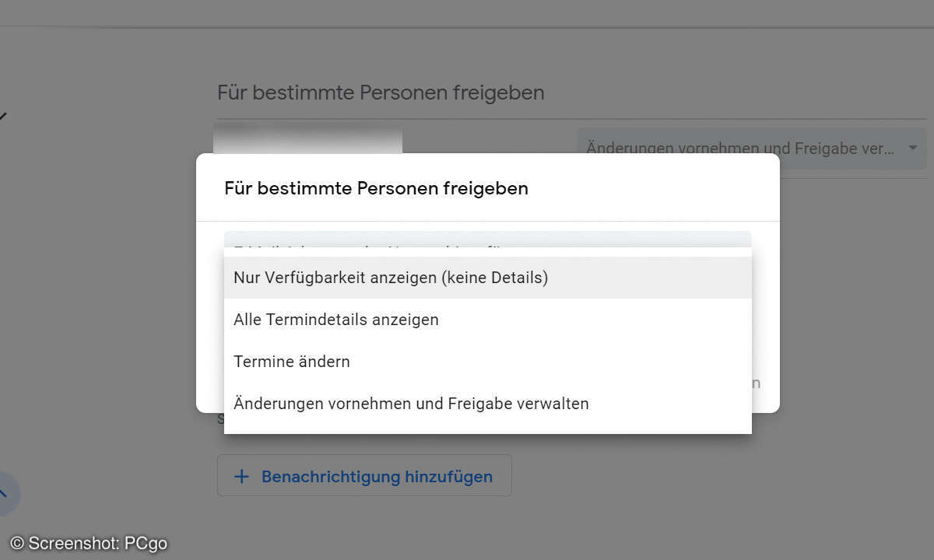Viewport: 934px width, 560px height.
Task: Click 'Benachrichtigung hinzufügen' button
Action: pos(364,476)
